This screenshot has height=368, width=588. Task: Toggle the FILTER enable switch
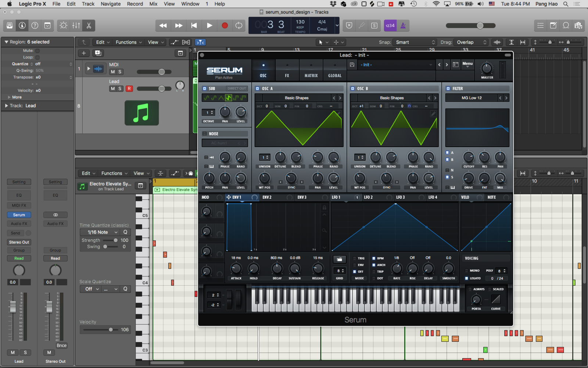point(448,88)
